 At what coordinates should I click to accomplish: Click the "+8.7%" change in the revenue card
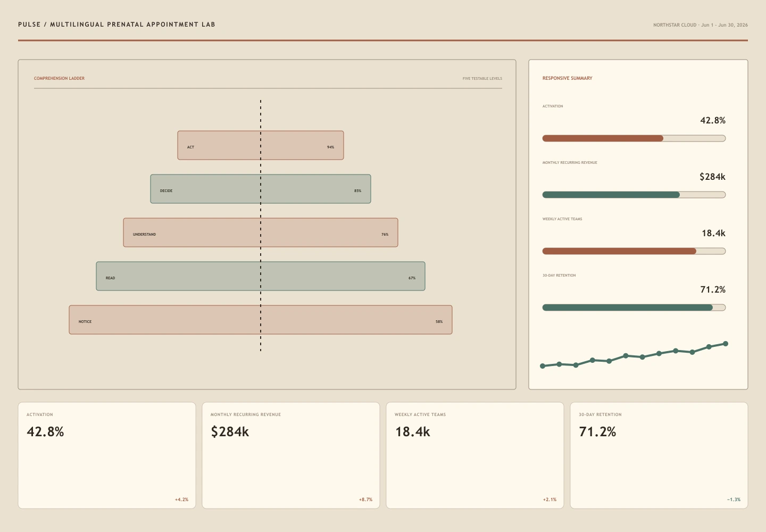point(366,500)
